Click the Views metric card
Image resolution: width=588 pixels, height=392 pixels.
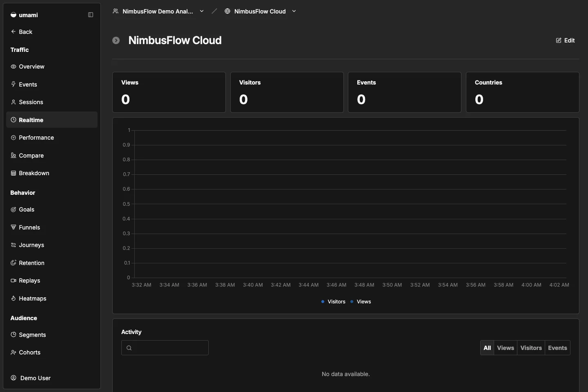(169, 92)
